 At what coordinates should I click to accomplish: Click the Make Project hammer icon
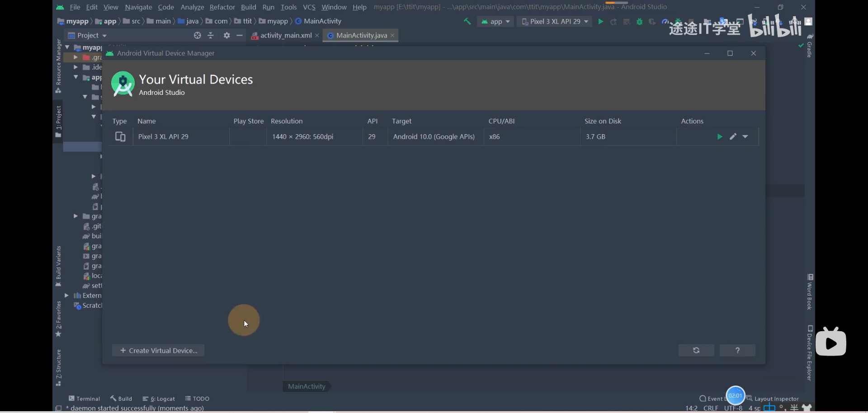467,21
